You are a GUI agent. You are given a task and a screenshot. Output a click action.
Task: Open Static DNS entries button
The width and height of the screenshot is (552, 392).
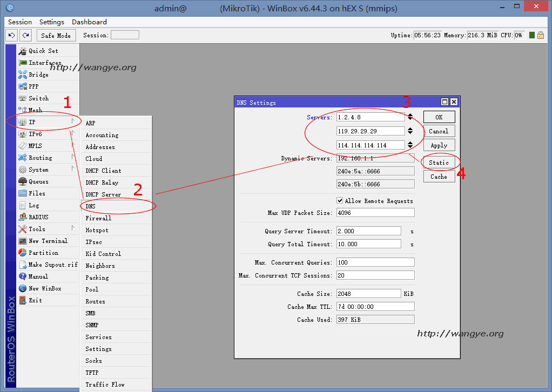(x=439, y=163)
